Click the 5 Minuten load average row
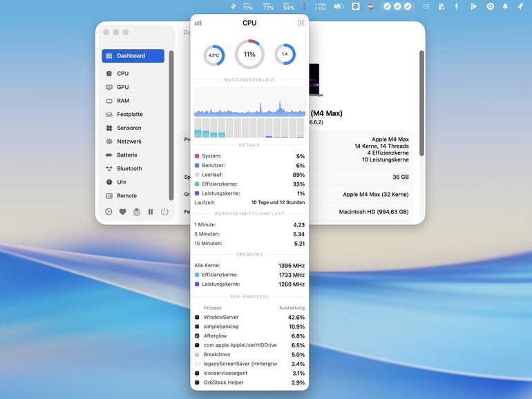 249,234
